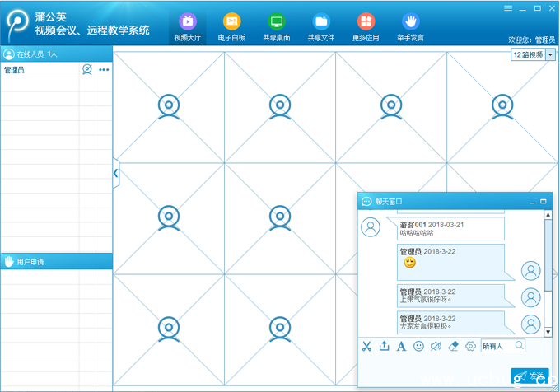Click 举手发言 raise hand icon

[x=409, y=26]
